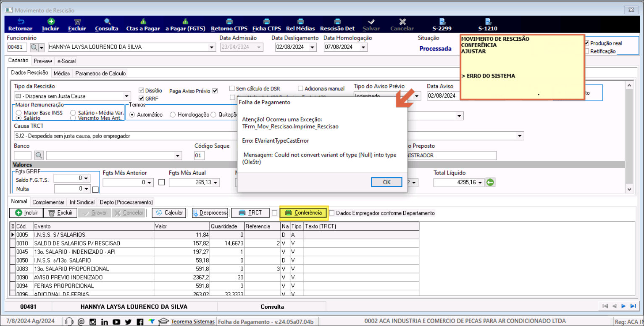The height and width of the screenshot is (326, 644).
Task: Expand the Causa TRCT dropdown arrow
Action: (520, 136)
